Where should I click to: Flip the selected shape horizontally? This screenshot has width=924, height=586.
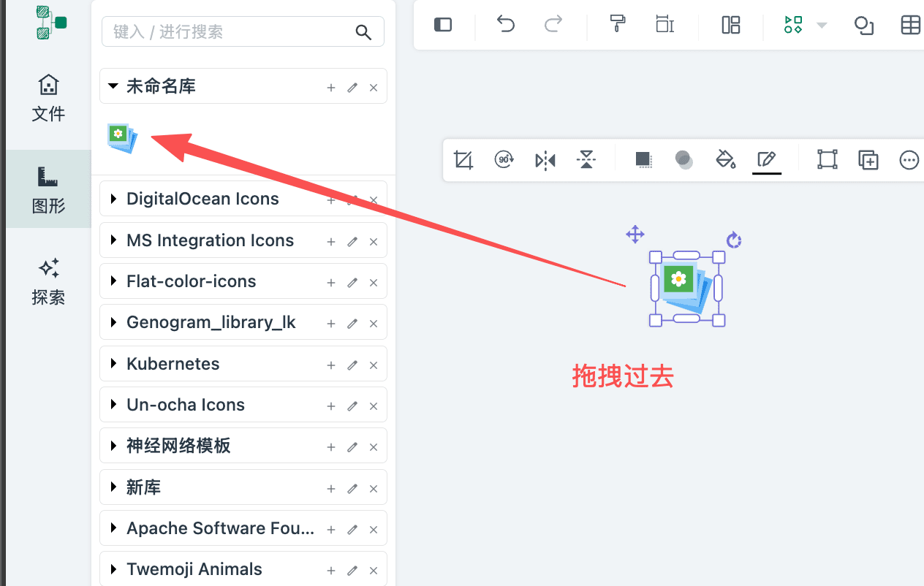545,159
